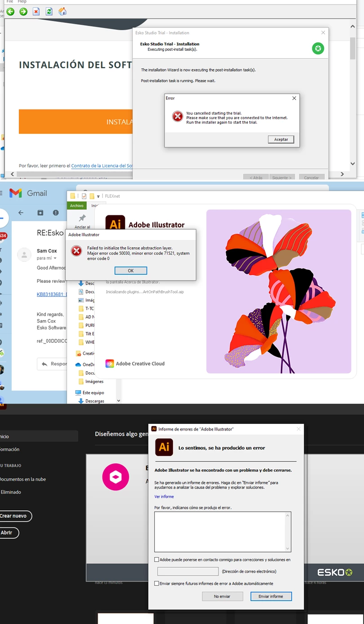Select Imágenes folder under OneDrive
This screenshot has height=624, width=364.
pyautogui.click(x=91, y=381)
